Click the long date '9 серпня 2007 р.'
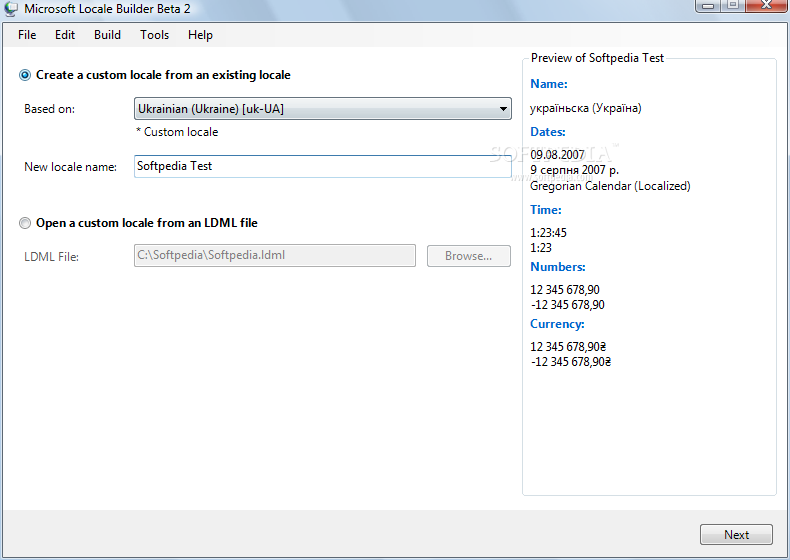The width and height of the screenshot is (790, 560). pos(574,170)
